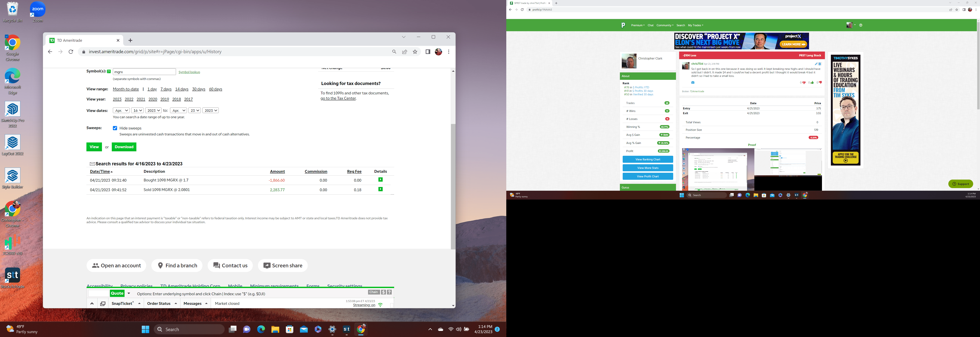This screenshot has width=980, height=337.
Task: Open the start month dropdown
Action: (x=121, y=110)
